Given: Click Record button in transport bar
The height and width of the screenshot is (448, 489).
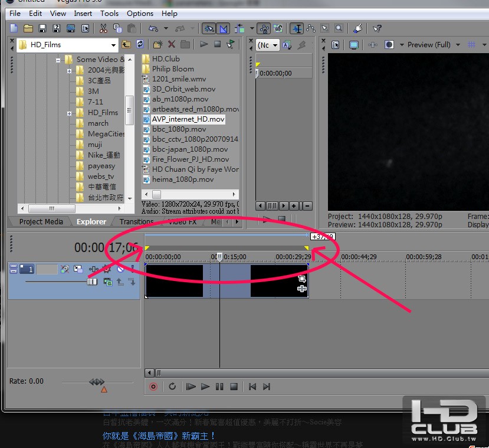Looking at the screenshot, I should (153, 387).
